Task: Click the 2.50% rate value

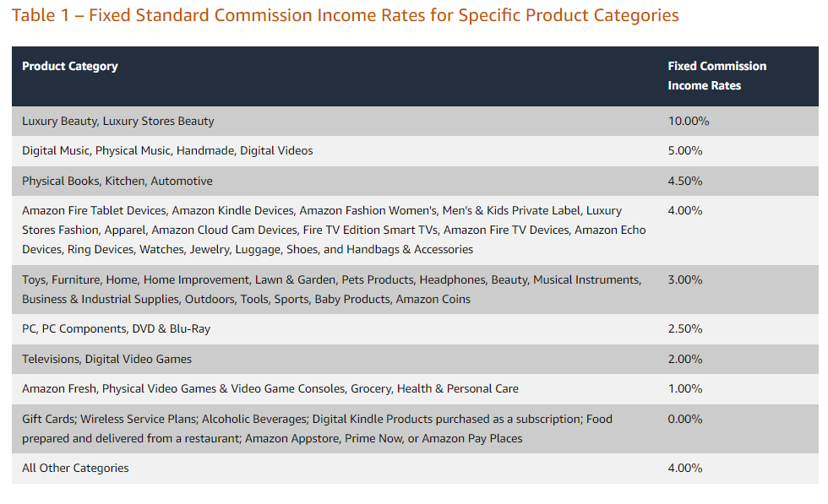Action: pyautogui.click(x=685, y=328)
